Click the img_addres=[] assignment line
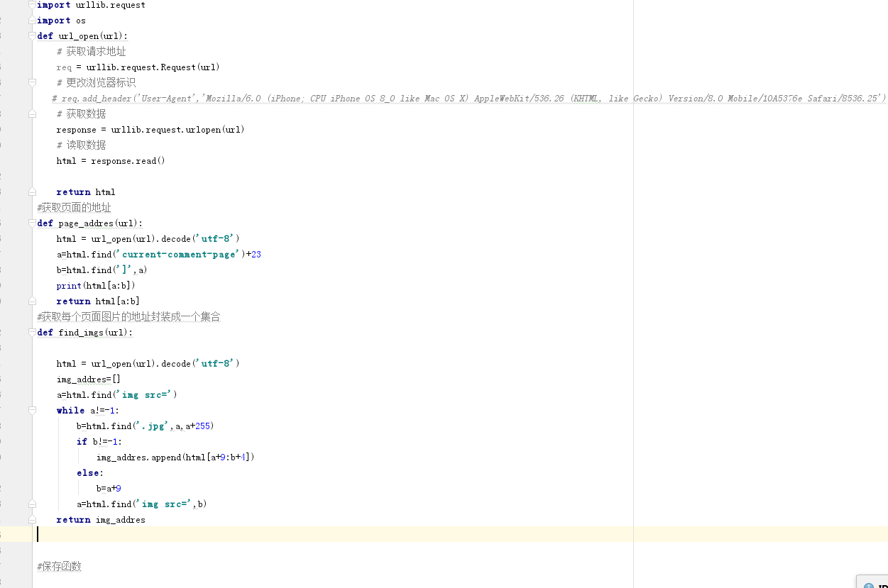888x588 pixels. point(89,379)
